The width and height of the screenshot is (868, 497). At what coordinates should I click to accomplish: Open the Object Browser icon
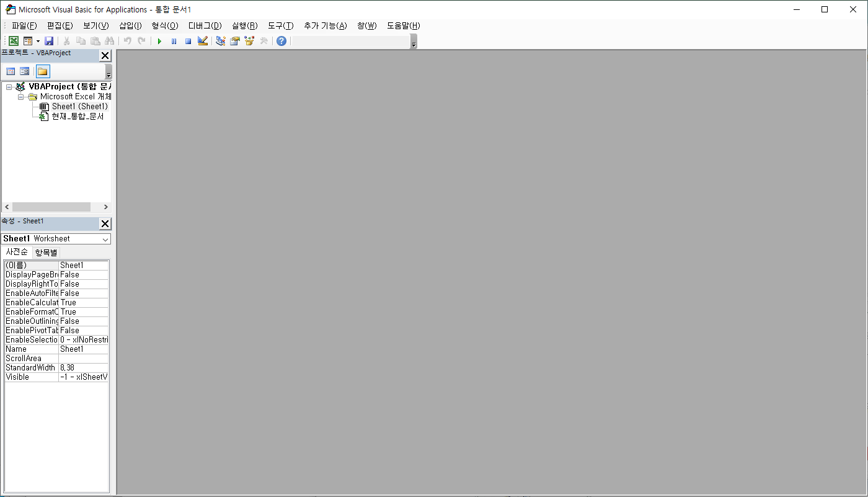249,41
